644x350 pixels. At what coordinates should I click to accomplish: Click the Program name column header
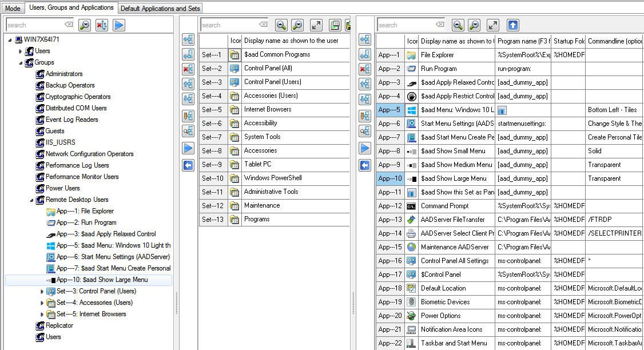click(x=523, y=41)
